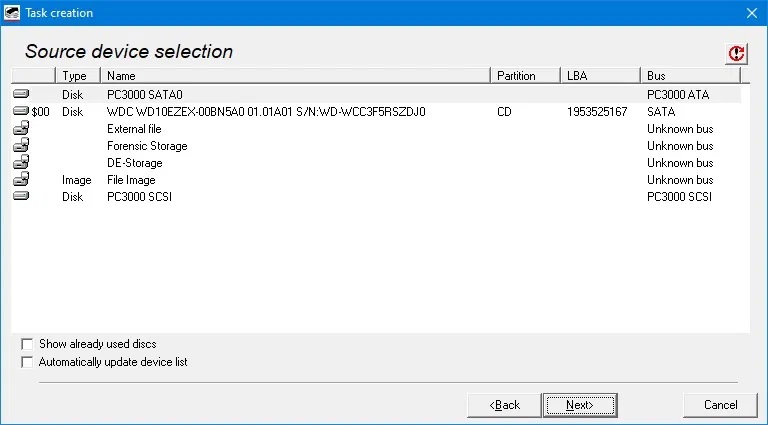
Task: Cancel the task creation dialog
Action: 720,405
